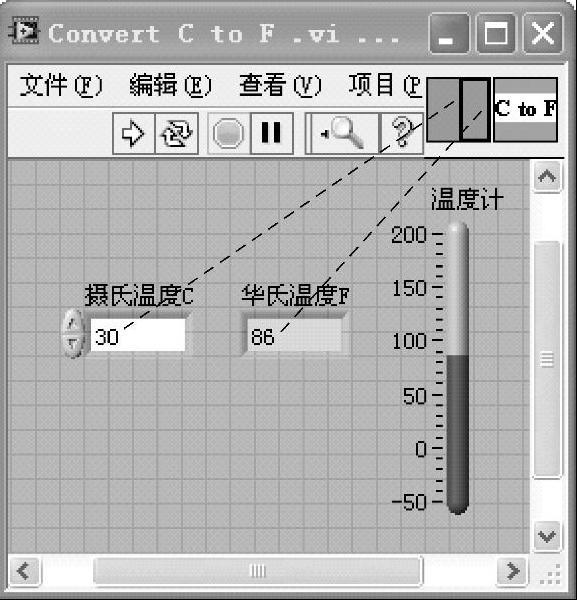Click the 华氏温度F indicator field
Viewport: 577px width, 600px height.
(x=294, y=335)
